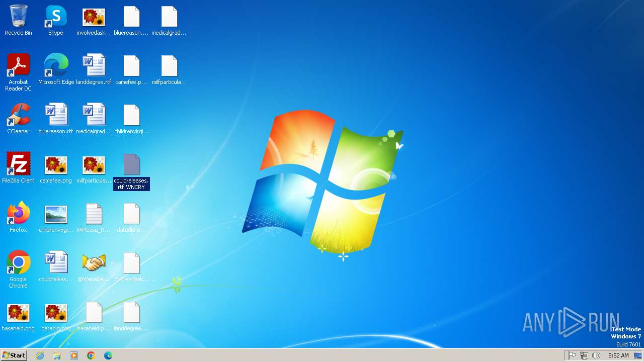Launch Chrome from the taskbar
Viewport: 644px width, 362px height.
click(91, 355)
